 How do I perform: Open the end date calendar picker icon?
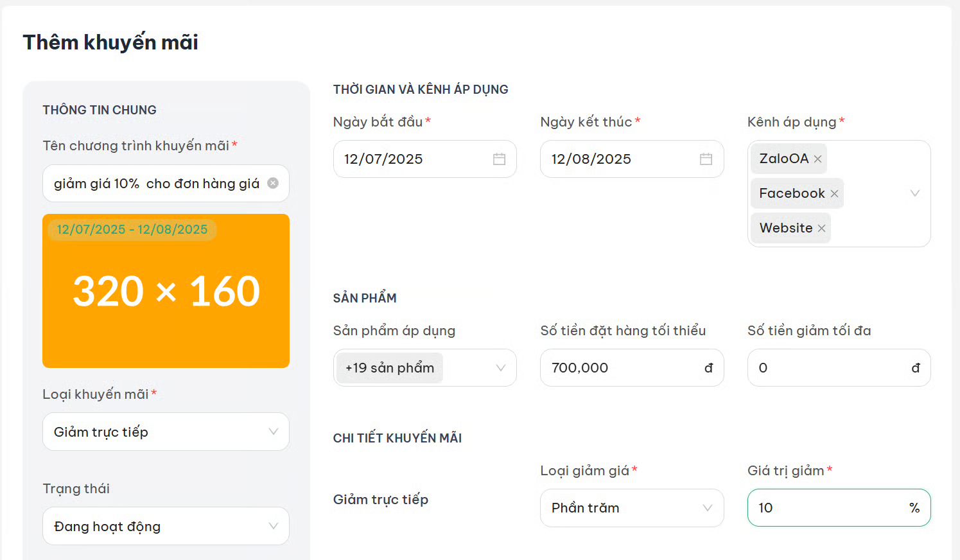(706, 159)
